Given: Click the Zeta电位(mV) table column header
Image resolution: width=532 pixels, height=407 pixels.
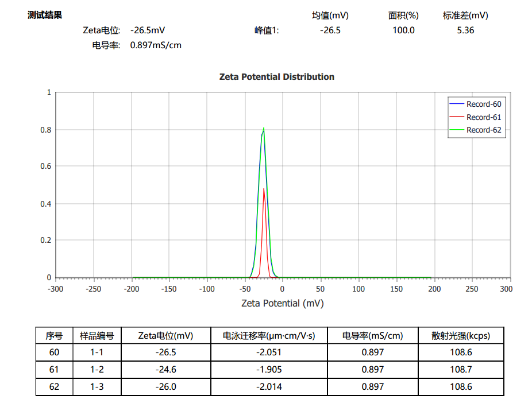Looking at the screenshot, I should pyautogui.click(x=165, y=336).
